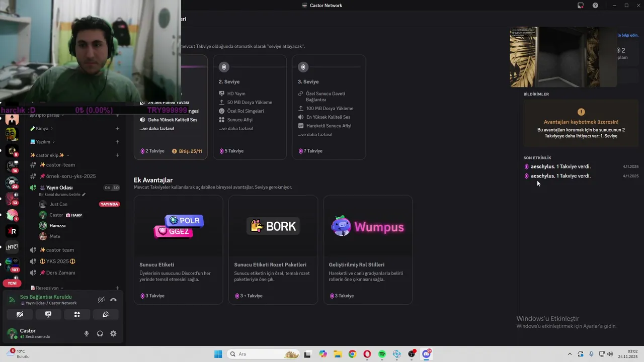Open Opera browser from the taskbar
This screenshot has height=362, width=644.
(367, 354)
